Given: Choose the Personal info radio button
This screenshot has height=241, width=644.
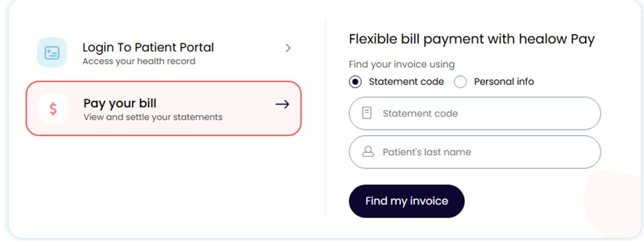Looking at the screenshot, I should tap(460, 82).
